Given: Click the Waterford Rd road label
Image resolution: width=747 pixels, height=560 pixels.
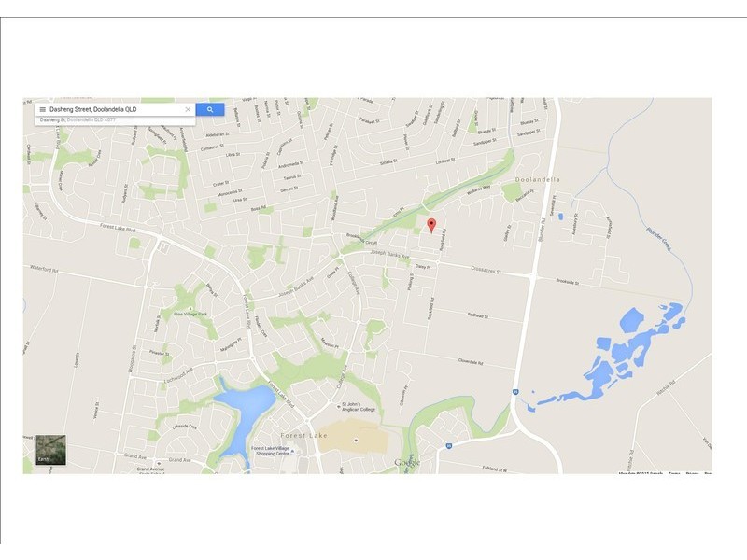Looking at the screenshot, I should pos(44,269).
